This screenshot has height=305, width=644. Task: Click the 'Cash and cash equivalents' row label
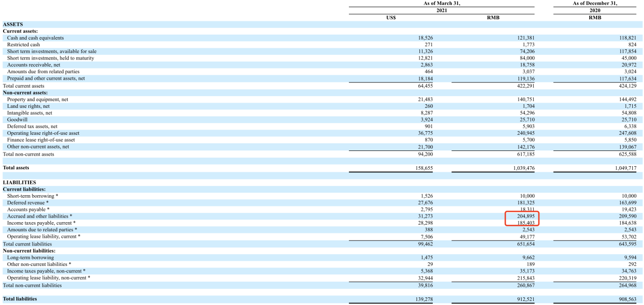(x=36, y=38)
